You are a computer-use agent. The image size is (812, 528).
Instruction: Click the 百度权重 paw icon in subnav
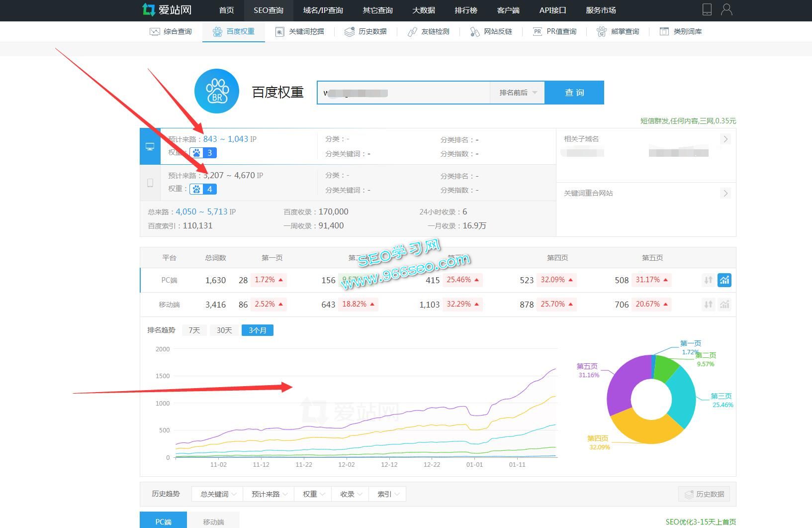tap(217, 31)
